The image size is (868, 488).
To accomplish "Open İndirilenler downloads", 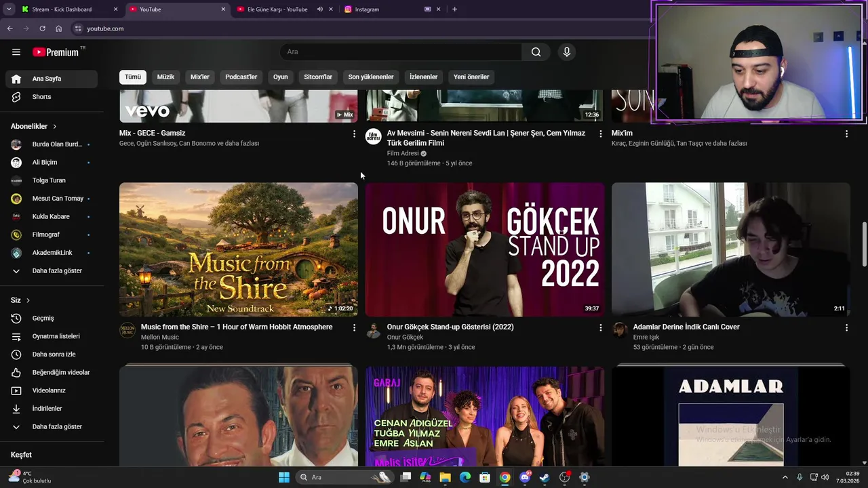I will click(52, 409).
